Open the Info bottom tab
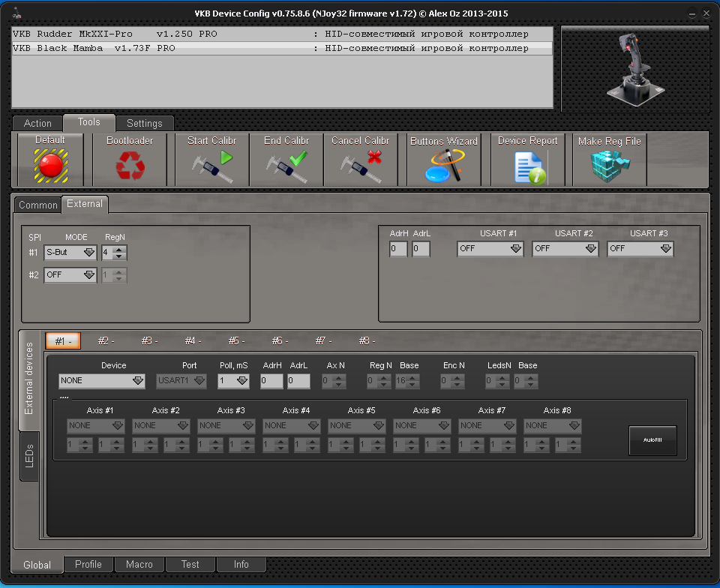This screenshot has height=588, width=720. pyautogui.click(x=241, y=564)
